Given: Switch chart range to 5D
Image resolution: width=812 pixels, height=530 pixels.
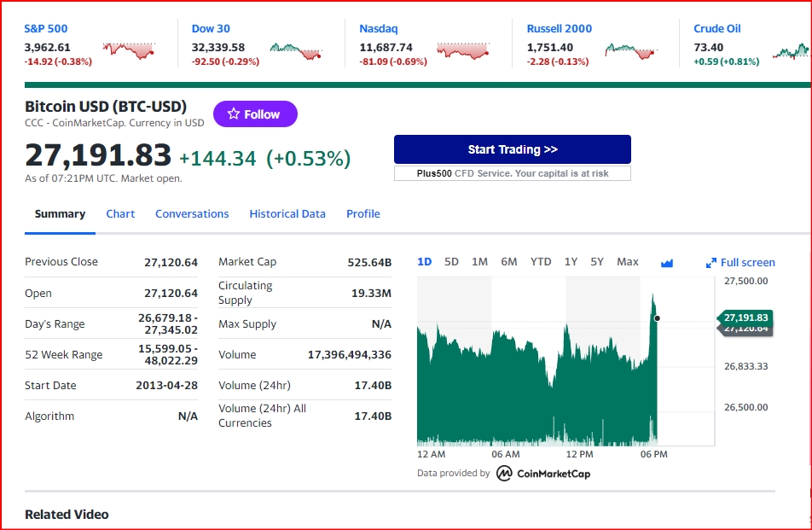Looking at the screenshot, I should click(451, 262).
